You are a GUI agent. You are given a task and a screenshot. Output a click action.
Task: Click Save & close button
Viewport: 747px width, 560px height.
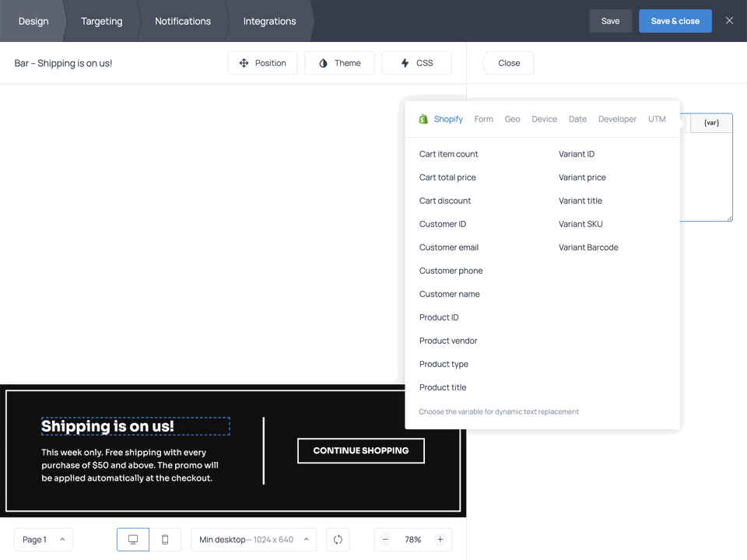[x=675, y=21]
